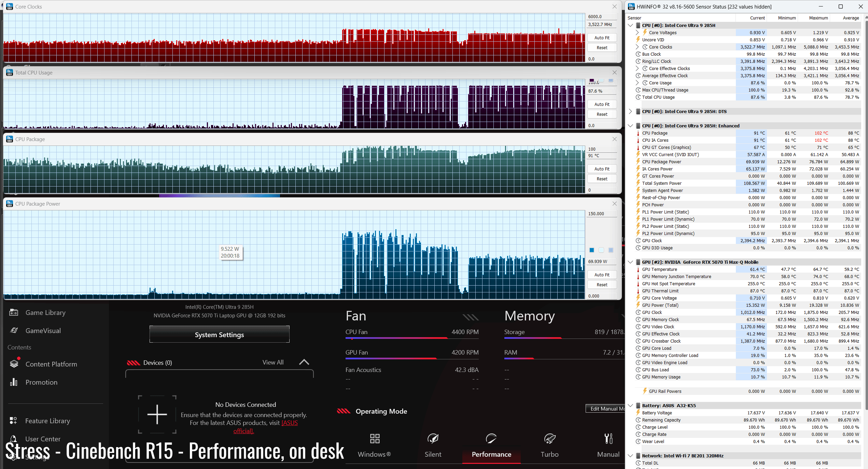Click the chip icon beside the GPU [#2] NVIDIA header
The width and height of the screenshot is (868, 469).
click(638, 262)
